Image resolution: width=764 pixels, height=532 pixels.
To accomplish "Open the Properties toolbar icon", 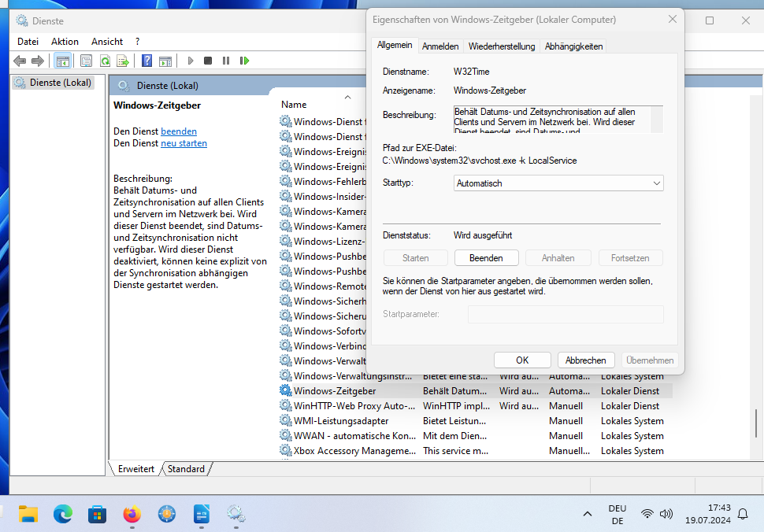I will [x=86, y=61].
